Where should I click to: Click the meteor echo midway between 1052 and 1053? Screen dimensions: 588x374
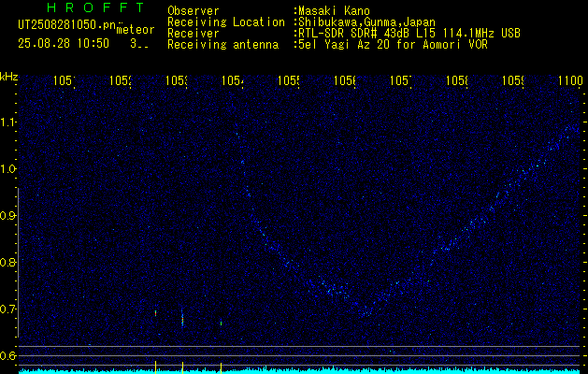tap(155, 313)
